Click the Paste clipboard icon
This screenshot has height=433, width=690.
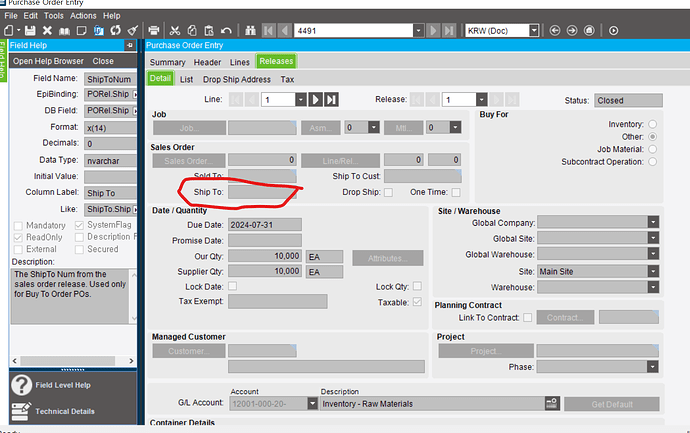click(209, 30)
